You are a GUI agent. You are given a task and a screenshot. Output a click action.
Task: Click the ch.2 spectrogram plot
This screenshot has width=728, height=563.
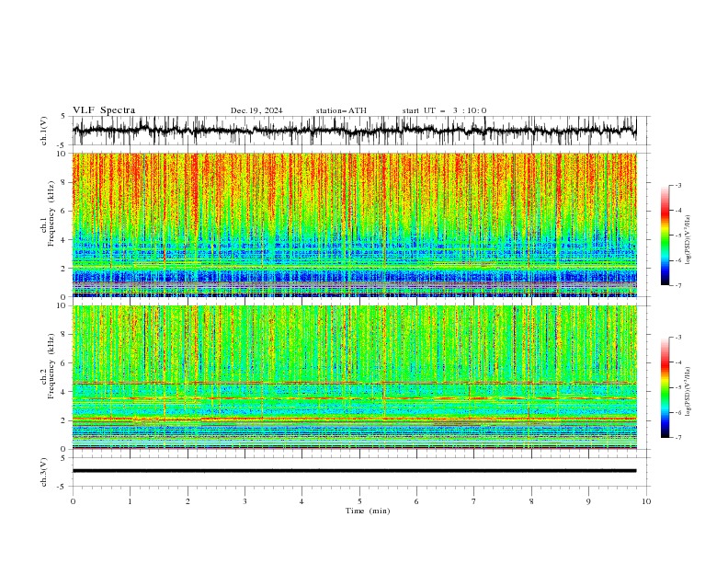point(355,377)
